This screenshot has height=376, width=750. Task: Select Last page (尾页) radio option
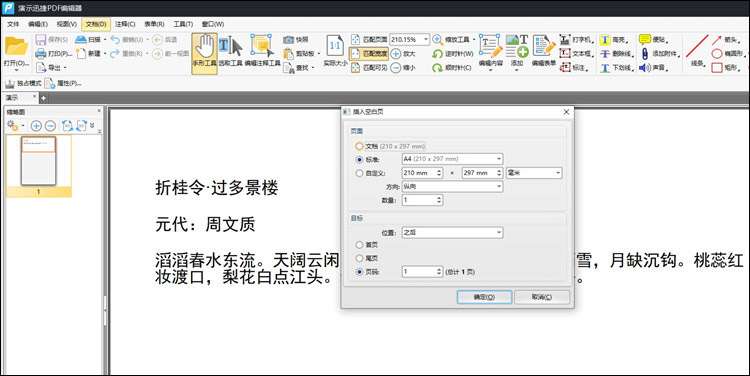[359, 258]
